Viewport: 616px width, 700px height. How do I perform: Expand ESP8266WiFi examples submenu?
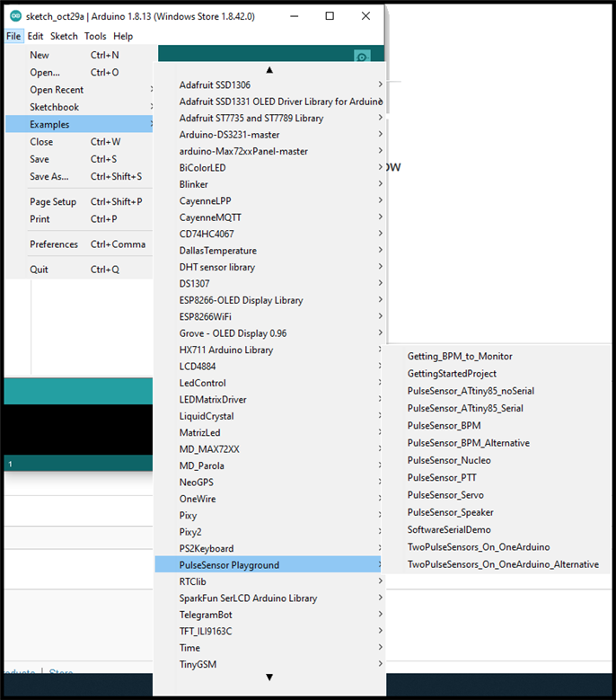pyautogui.click(x=270, y=316)
